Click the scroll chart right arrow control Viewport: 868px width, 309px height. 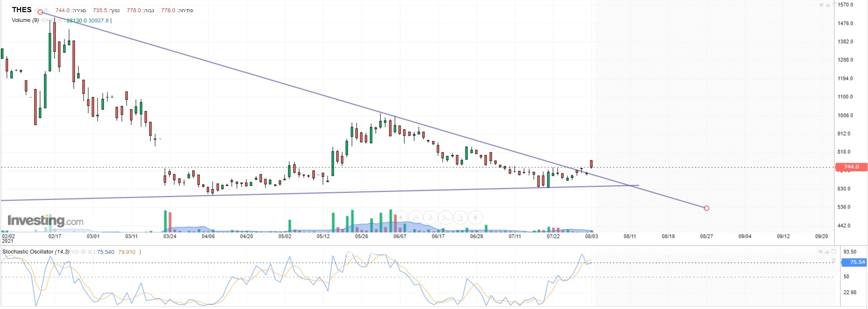[475, 218]
